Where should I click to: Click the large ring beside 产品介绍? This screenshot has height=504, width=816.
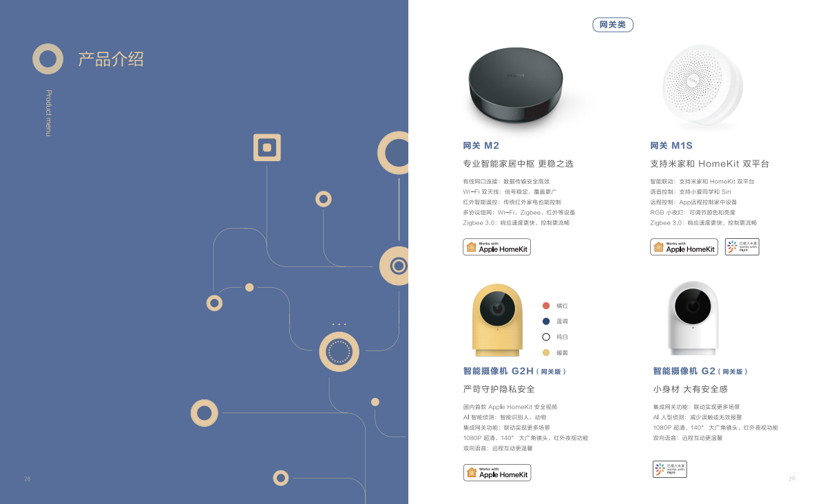click(48, 59)
